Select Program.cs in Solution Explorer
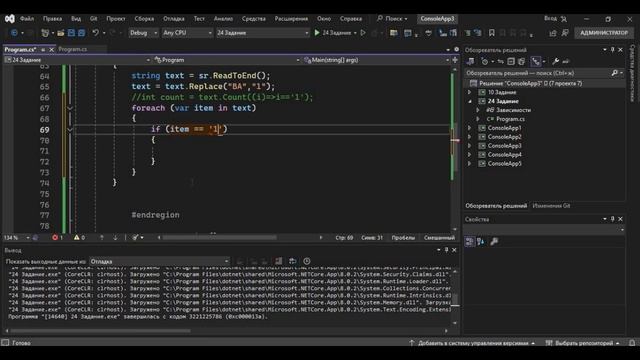 click(510, 119)
